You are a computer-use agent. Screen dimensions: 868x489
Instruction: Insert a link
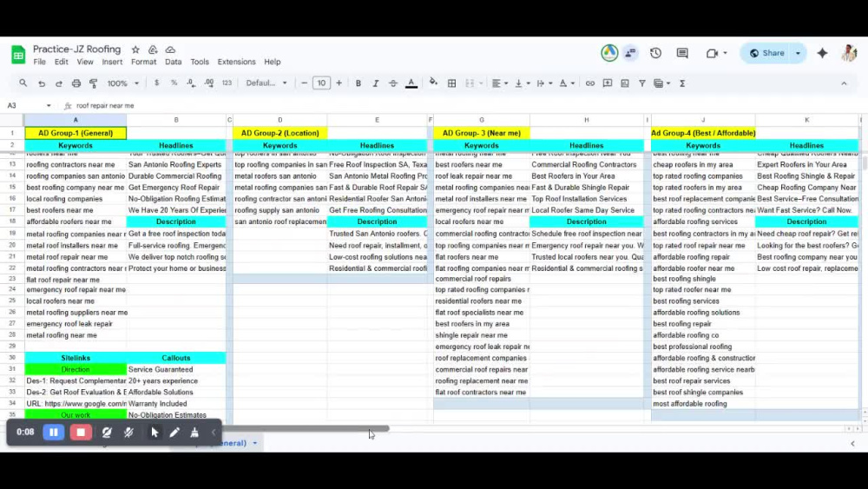(590, 83)
